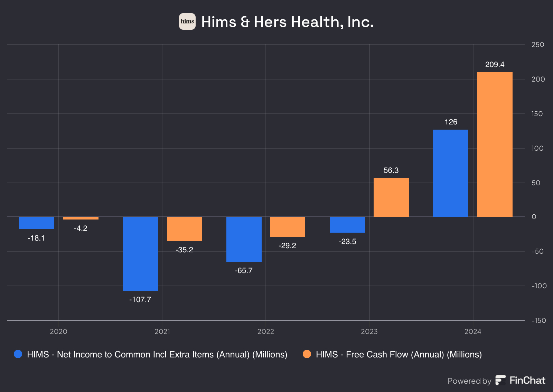Click the '-150' y-axis tick label
The height and width of the screenshot is (392, 553).
[539, 320]
